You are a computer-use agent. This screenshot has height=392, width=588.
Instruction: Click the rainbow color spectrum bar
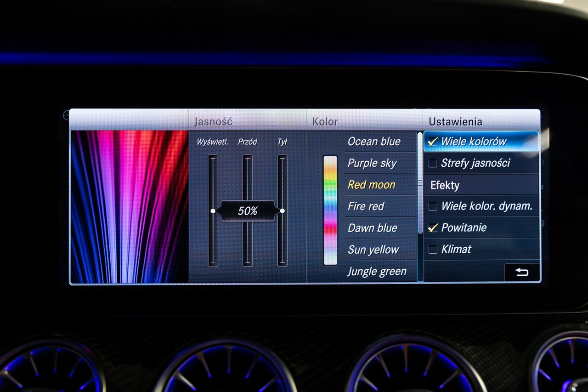pyautogui.click(x=330, y=210)
